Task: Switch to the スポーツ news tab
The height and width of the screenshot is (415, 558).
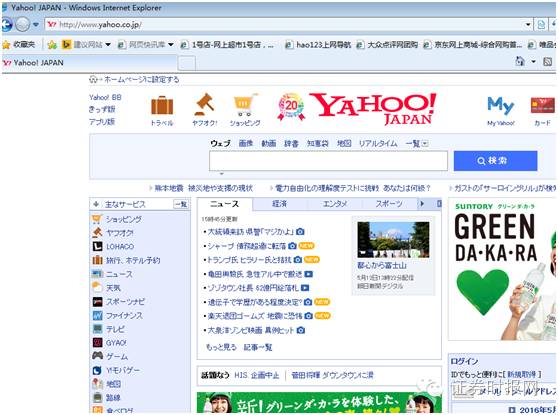Action: (389, 204)
